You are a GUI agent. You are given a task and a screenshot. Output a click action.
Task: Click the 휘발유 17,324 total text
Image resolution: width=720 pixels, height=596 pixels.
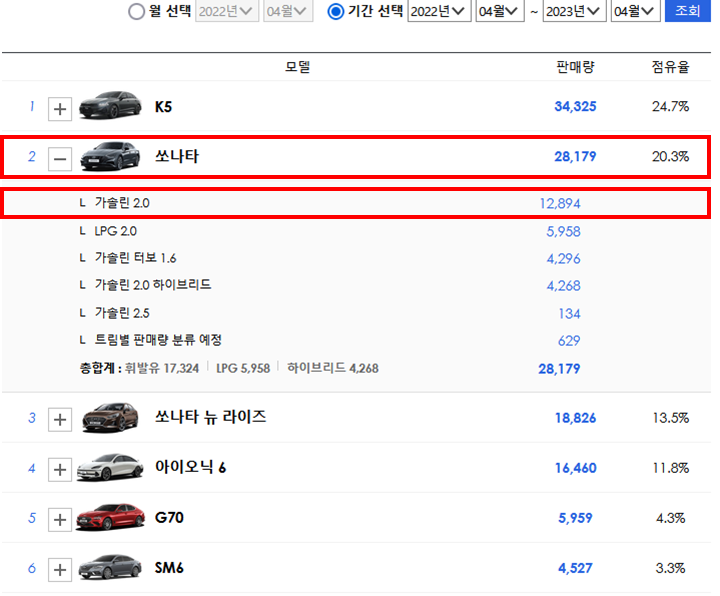coord(162,368)
